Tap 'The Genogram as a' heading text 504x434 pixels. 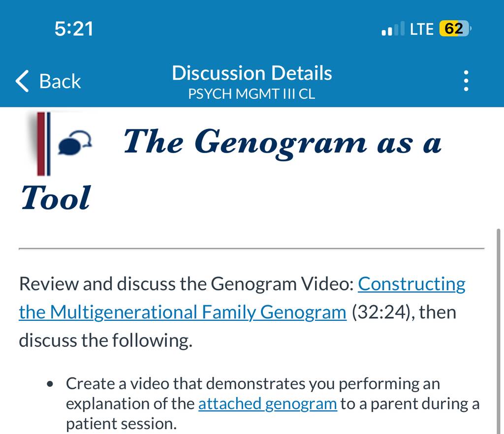click(x=282, y=142)
